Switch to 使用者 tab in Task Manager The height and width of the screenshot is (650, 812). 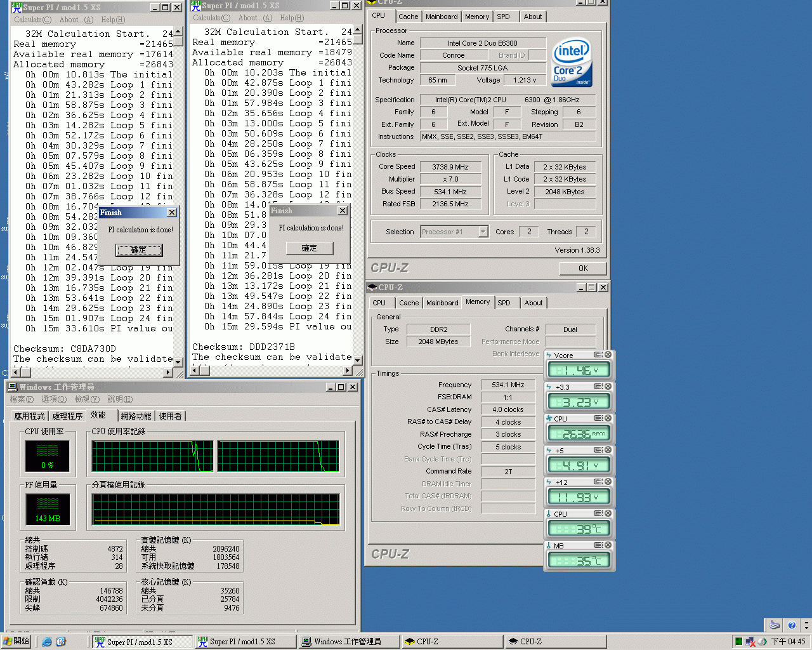pyautogui.click(x=170, y=416)
